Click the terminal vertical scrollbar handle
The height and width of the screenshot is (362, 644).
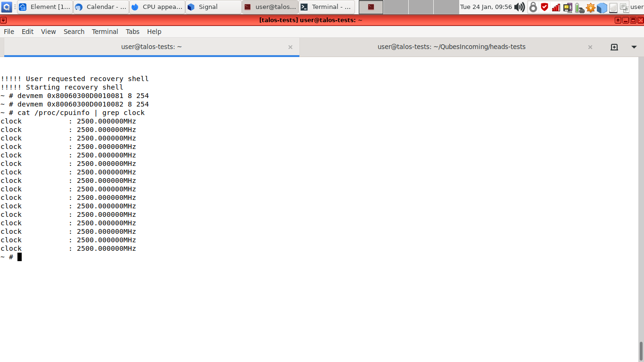[x=641, y=351]
